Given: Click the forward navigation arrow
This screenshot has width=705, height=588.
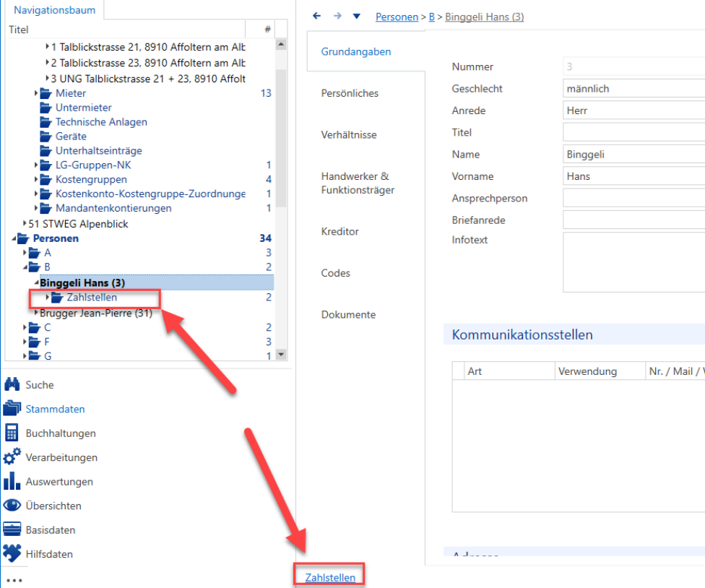Looking at the screenshot, I should tap(337, 16).
